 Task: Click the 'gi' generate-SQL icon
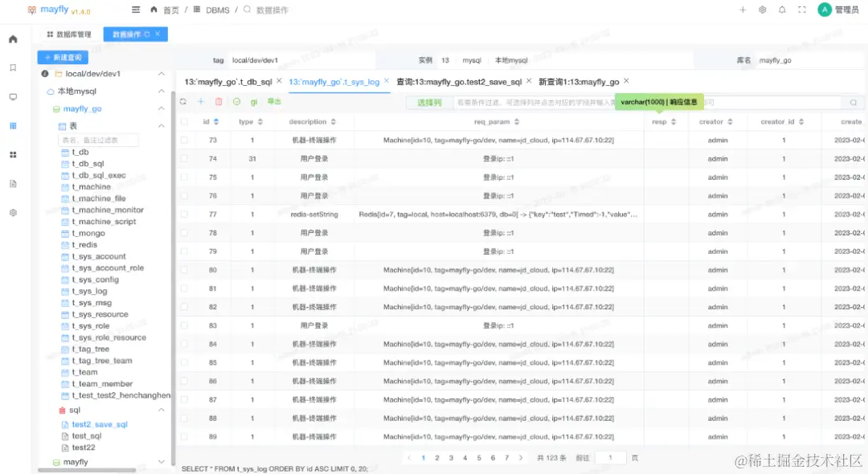tap(254, 102)
